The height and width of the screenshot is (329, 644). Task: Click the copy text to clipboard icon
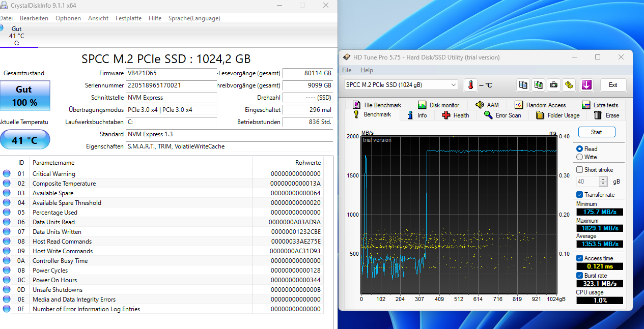pos(524,85)
